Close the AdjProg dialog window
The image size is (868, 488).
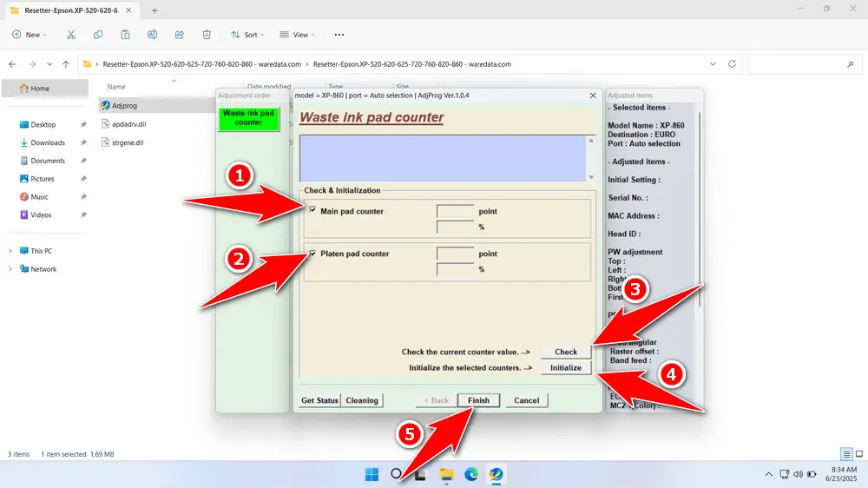tap(593, 96)
